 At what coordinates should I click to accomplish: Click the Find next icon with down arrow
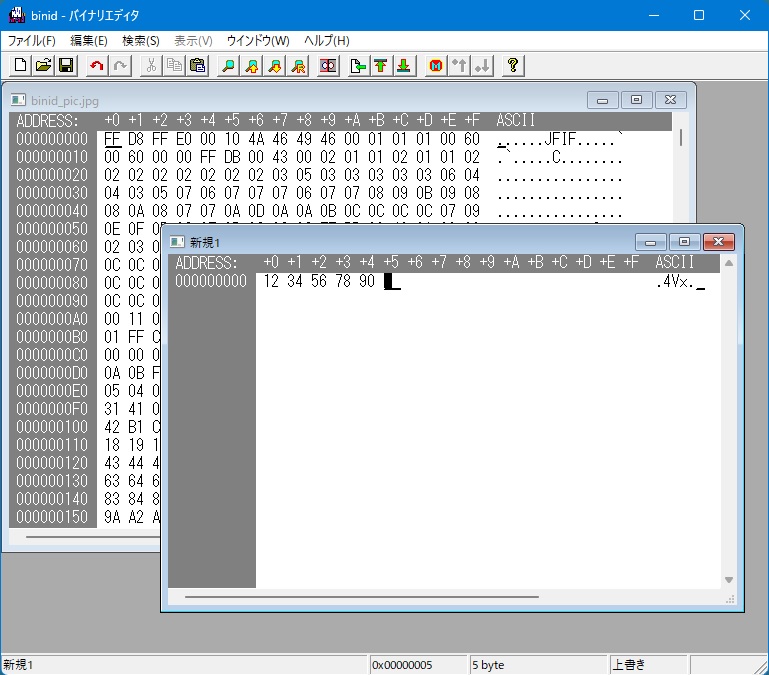click(x=275, y=65)
